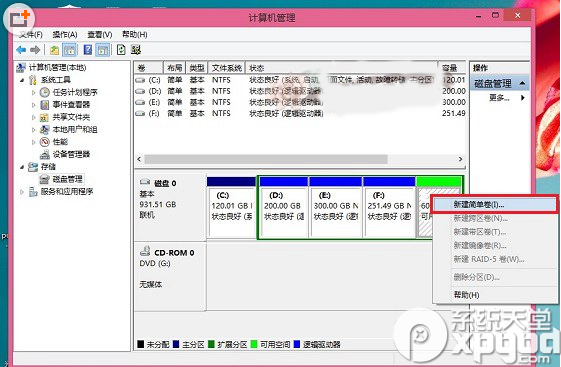
Task: Sort by the Volume (卷) column header
Action: pyautogui.click(x=149, y=68)
